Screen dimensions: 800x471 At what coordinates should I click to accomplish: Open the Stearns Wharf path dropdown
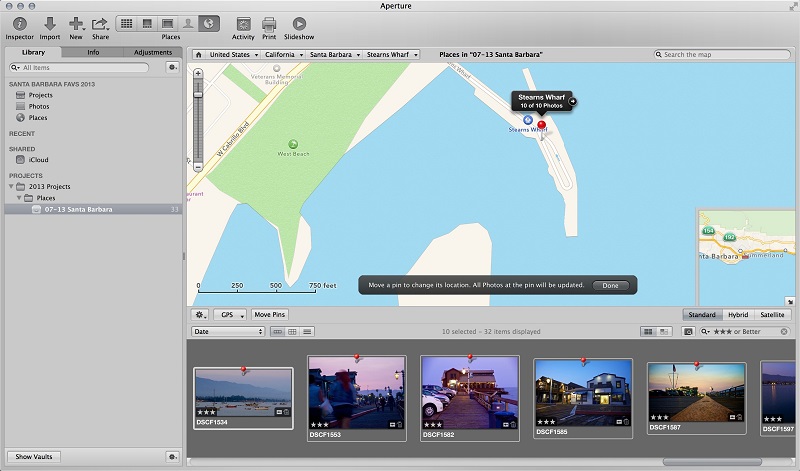pos(392,55)
